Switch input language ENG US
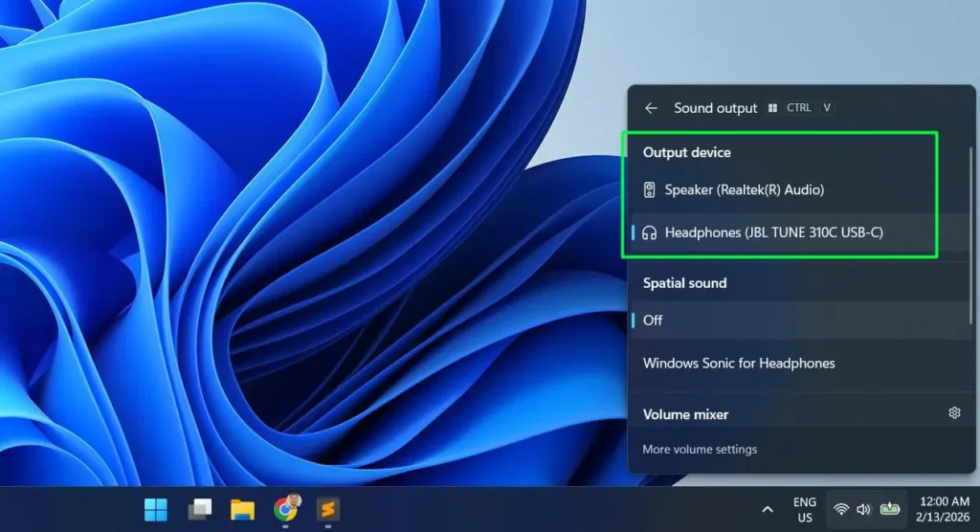This screenshot has height=532, width=980. [804, 509]
